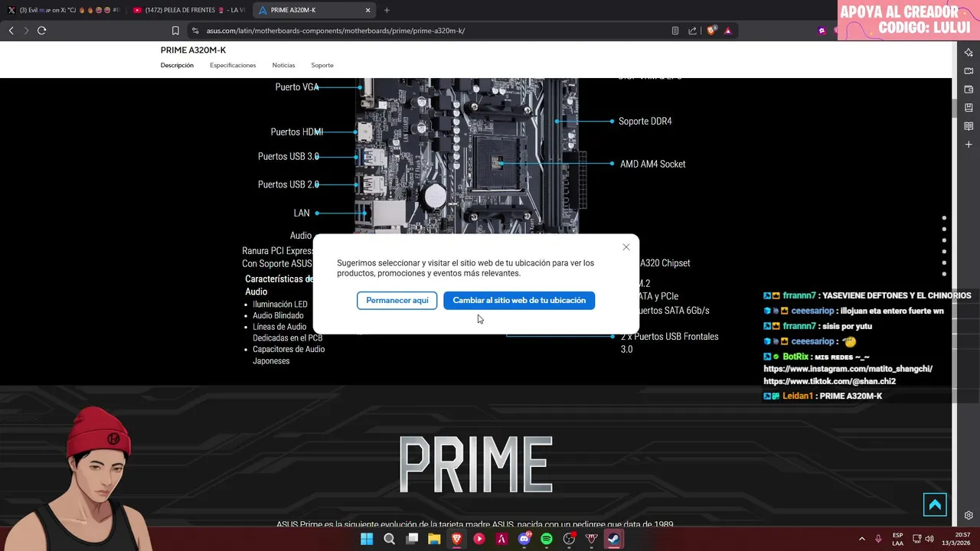This screenshot has height=551, width=980.
Task: Open the volume control in the tray
Action: pos(929,539)
